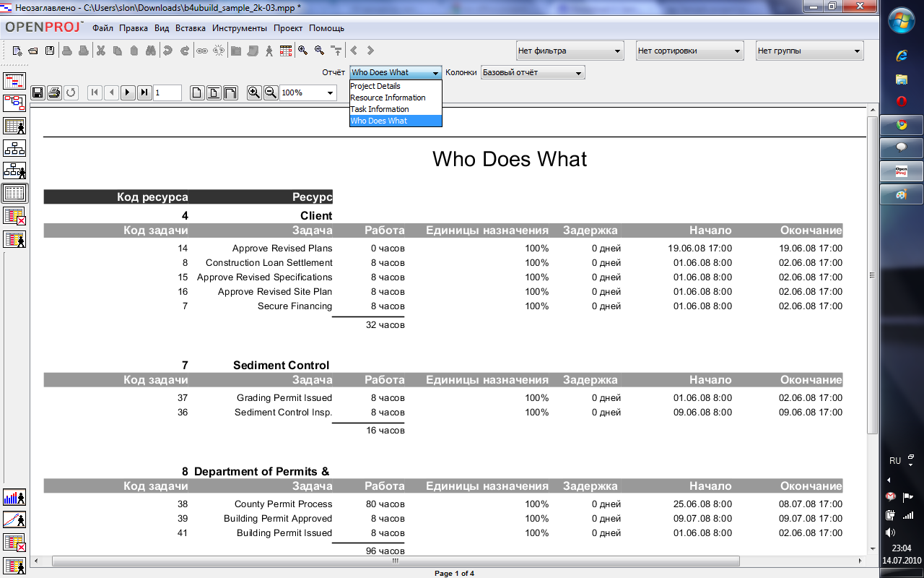Go to last report page

click(x=144, y=92)
